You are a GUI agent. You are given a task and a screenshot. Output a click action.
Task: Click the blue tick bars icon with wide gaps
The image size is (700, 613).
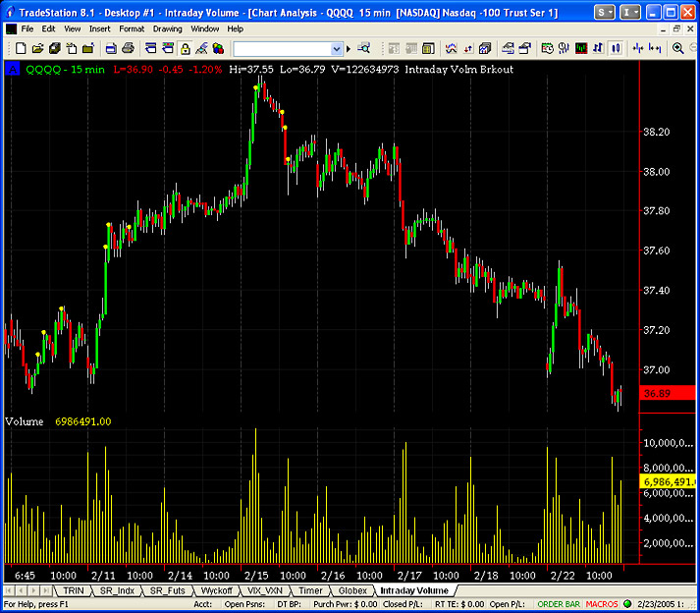[655, 48]
